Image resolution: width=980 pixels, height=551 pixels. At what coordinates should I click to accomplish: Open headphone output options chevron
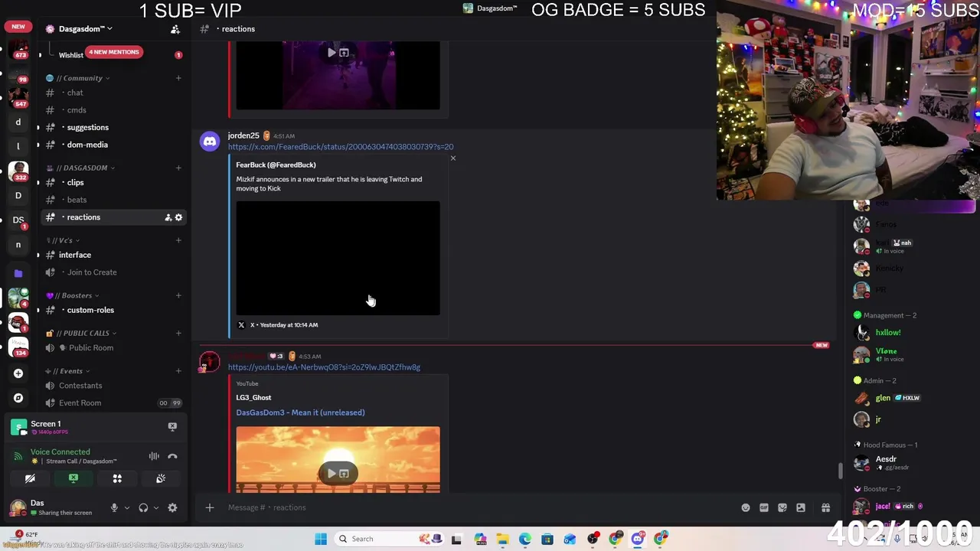pyautogui.click(x=156, y=507)
